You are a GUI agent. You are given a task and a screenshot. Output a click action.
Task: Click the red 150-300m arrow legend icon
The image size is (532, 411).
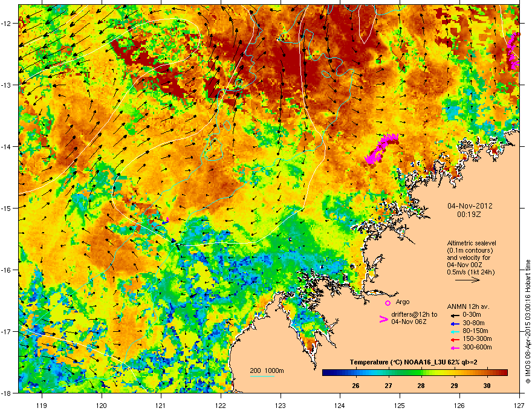click(x=454, y=339)
